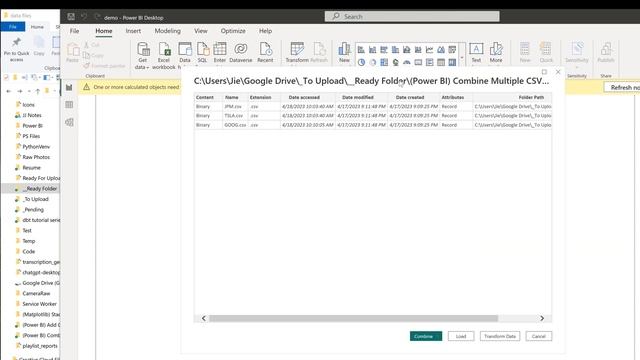
Task: Open the File tab in Explorer window
Action: (13, 27)
